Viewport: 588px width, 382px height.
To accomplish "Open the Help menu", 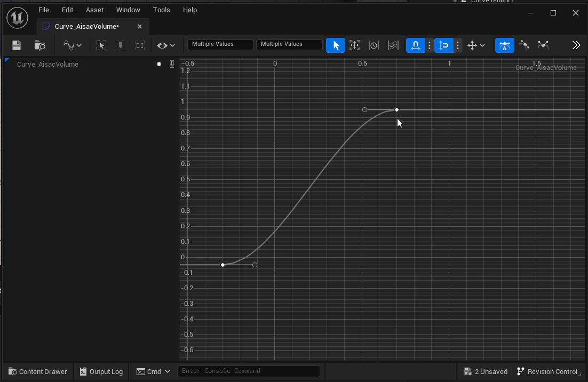I will click(190, 10).
